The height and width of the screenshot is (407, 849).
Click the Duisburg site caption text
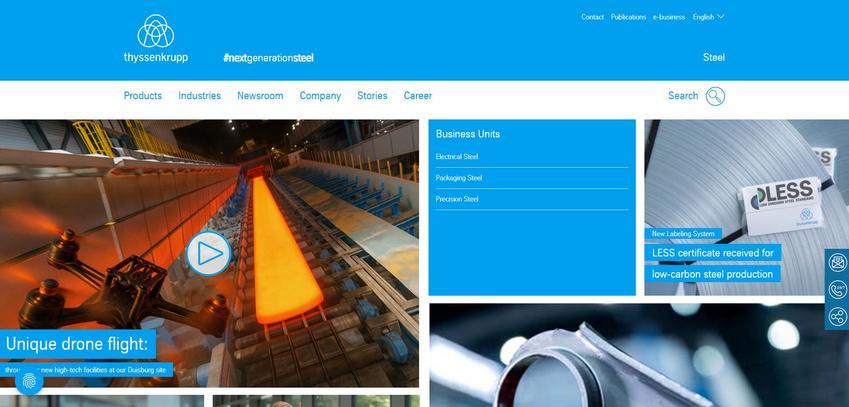[87, 370]
